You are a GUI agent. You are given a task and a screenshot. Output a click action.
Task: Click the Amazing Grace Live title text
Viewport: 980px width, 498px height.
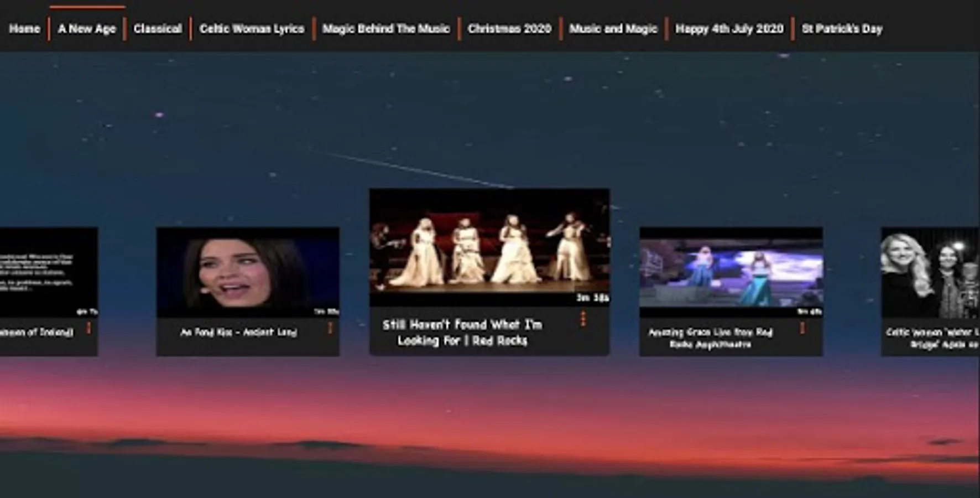(x=710, y=338)
